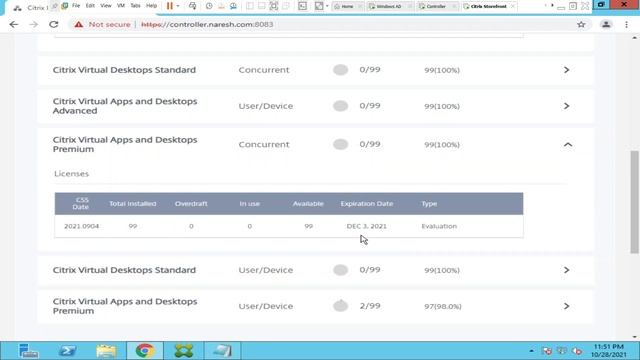This screenshot has width=640, height=360.
Task: Switch to the Controller VM tab
Action: point(437,6)
